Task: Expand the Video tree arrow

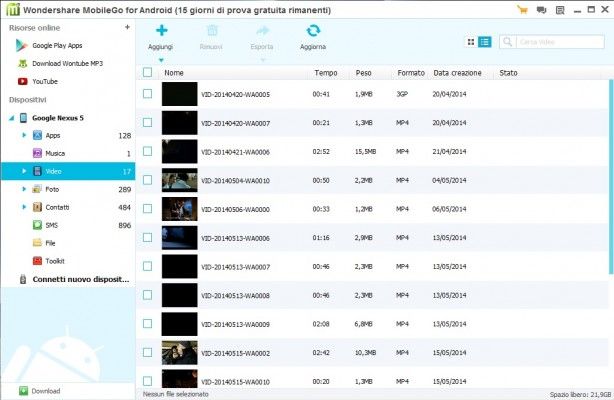Action: tap(24, 171)
